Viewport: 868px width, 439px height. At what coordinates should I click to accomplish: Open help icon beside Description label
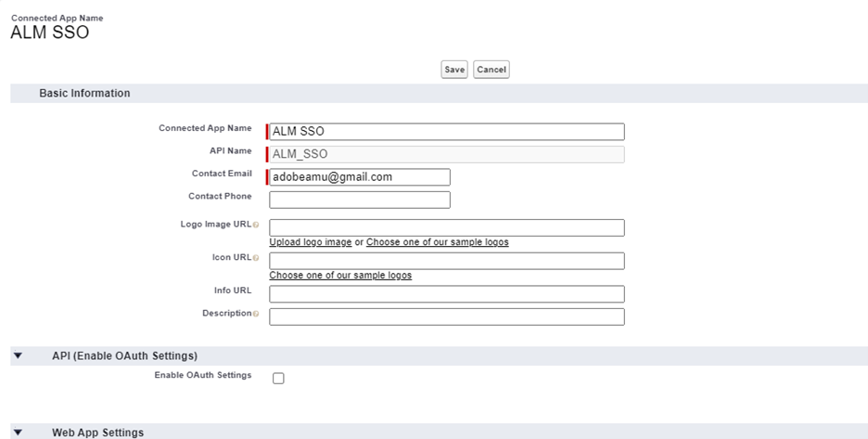pos(256,314)
